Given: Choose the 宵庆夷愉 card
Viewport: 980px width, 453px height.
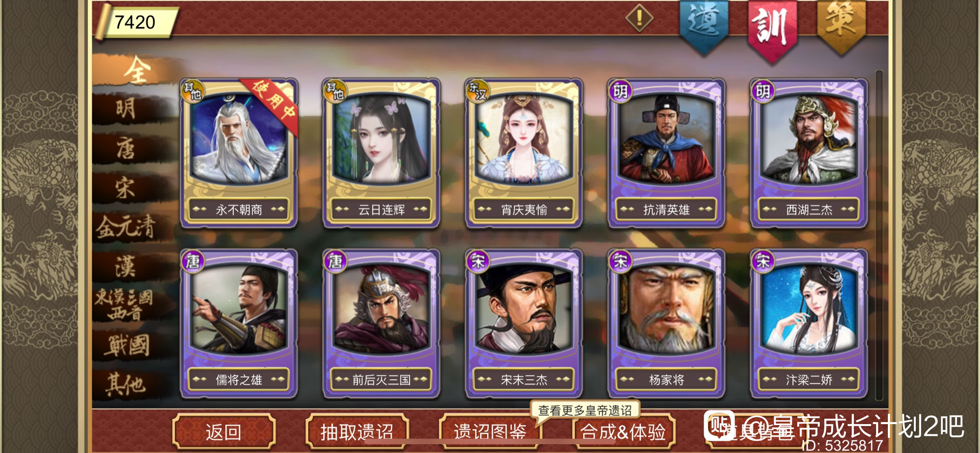Looking at the screenshot, I should coord(524,153).
